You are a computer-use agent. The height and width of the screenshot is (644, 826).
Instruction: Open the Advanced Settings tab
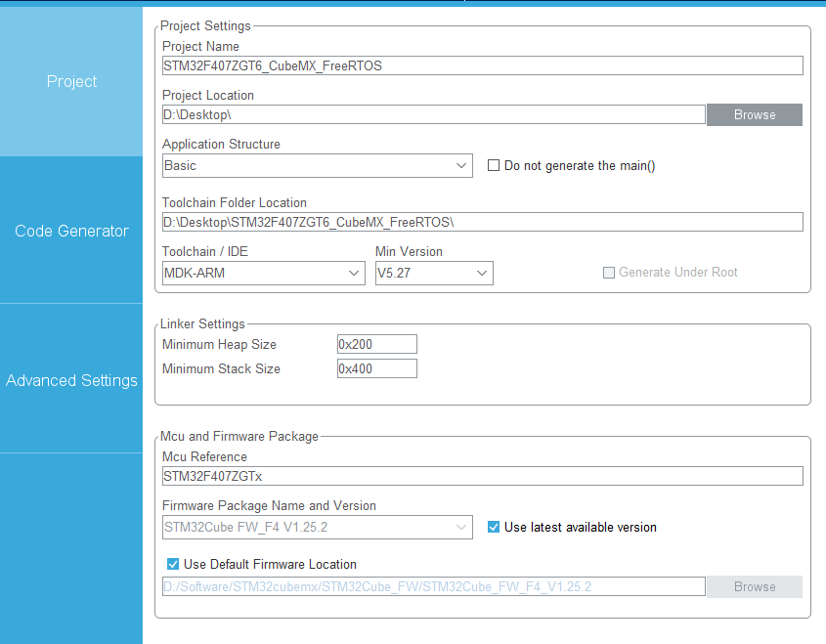pyautogui.click(x=71, y=380)
